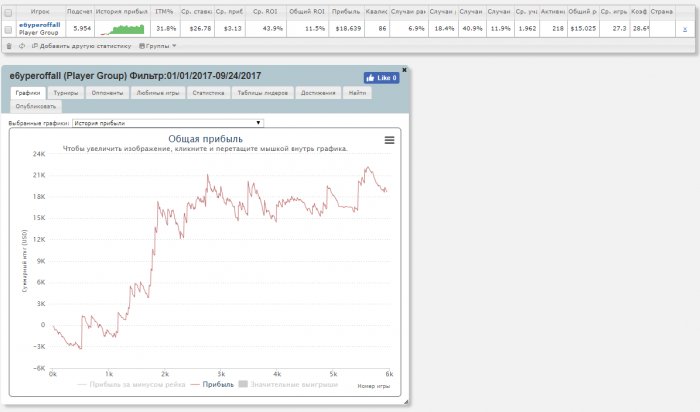Remove the e6yperoffall row with the x

click(685, 29)
